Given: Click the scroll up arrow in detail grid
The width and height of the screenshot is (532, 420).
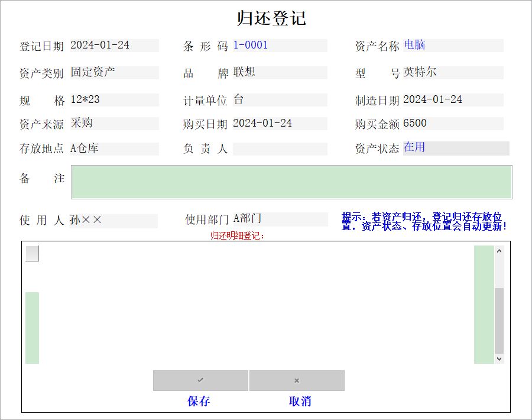Looking at the screenshot, I should click(499, 251).
